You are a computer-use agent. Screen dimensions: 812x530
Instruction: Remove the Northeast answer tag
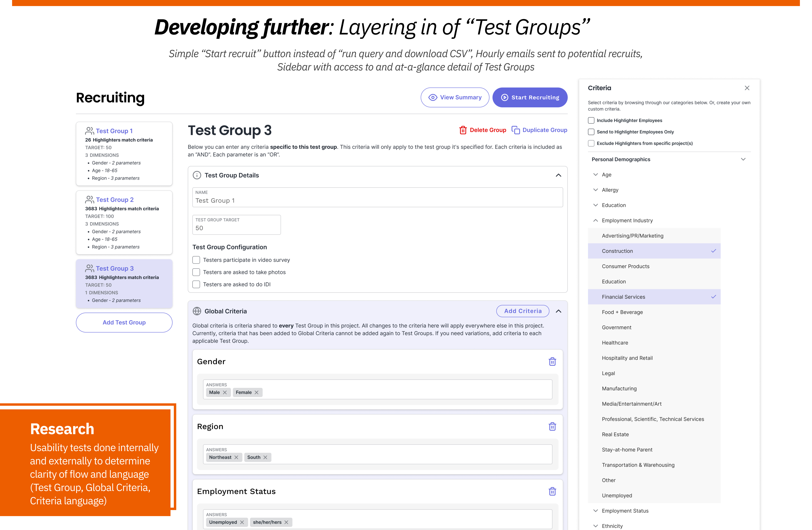tap(236, 457)
